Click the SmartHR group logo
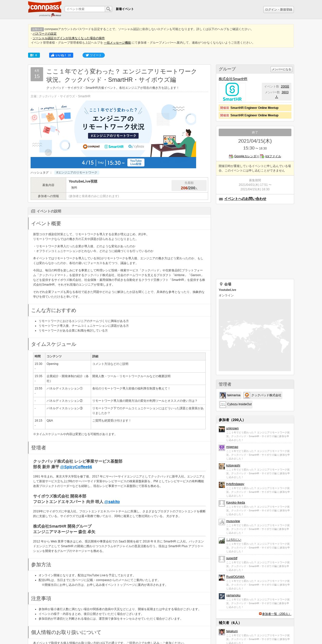Image resolution: width=322 pixels, height=644 pixels. coord(232,92)
